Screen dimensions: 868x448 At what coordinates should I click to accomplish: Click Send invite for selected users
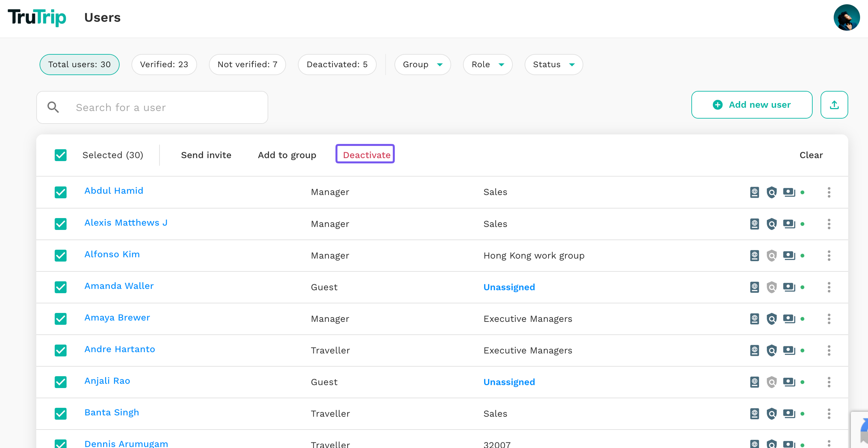206,155
